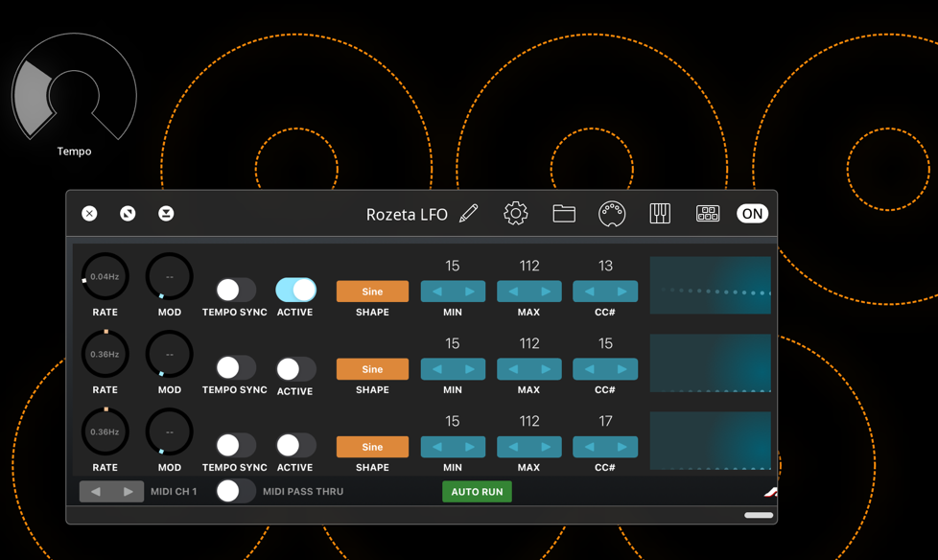Click the collapse window icon with down arrow
Image resolution: width=938 pixels, height=560 pixels.
tap(166, 214)
